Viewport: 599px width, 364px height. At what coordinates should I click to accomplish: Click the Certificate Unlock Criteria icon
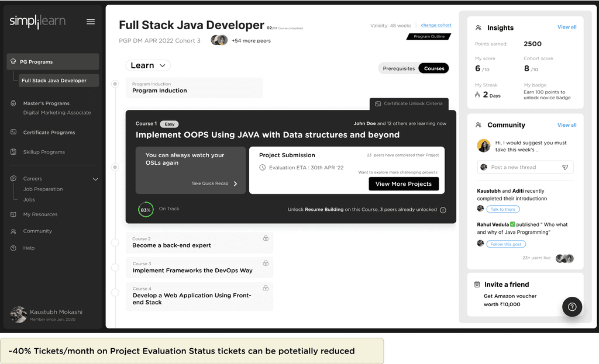378,103
